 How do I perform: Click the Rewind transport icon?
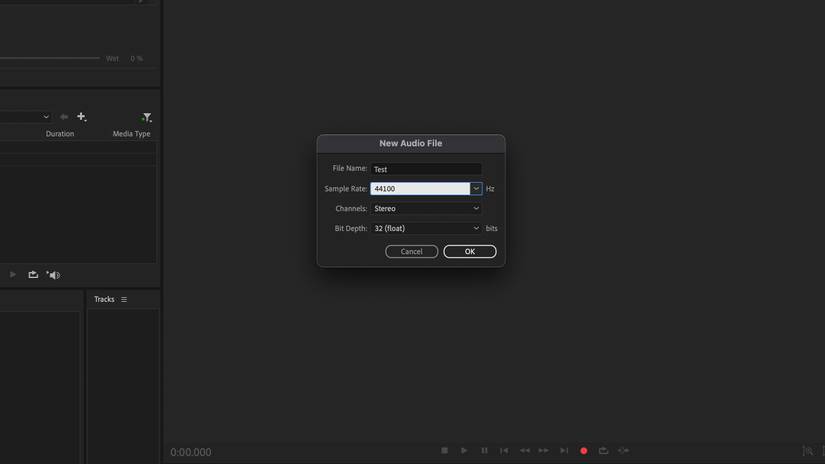pos(525,450)
